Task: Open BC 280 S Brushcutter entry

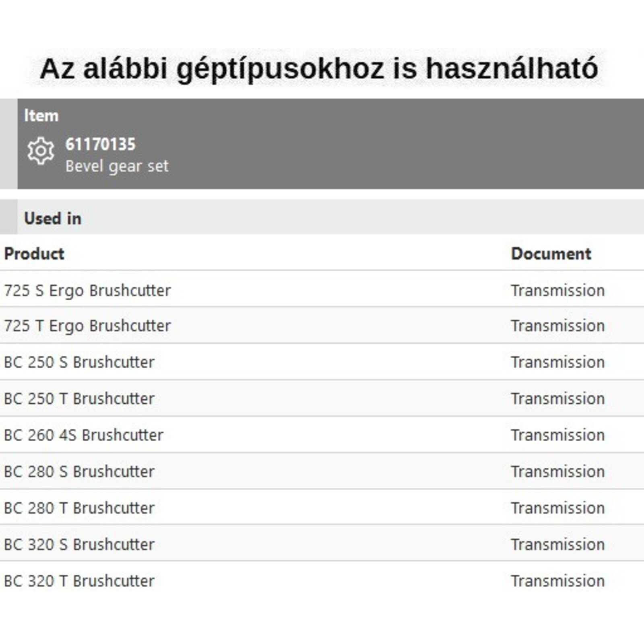Action: pyautogui.click(x=79, y=471)
